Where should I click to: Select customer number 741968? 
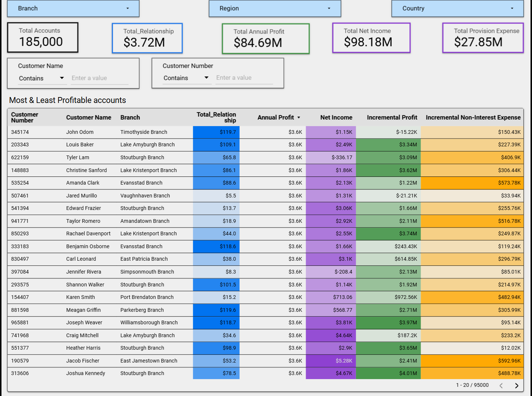tap(20, 335)
